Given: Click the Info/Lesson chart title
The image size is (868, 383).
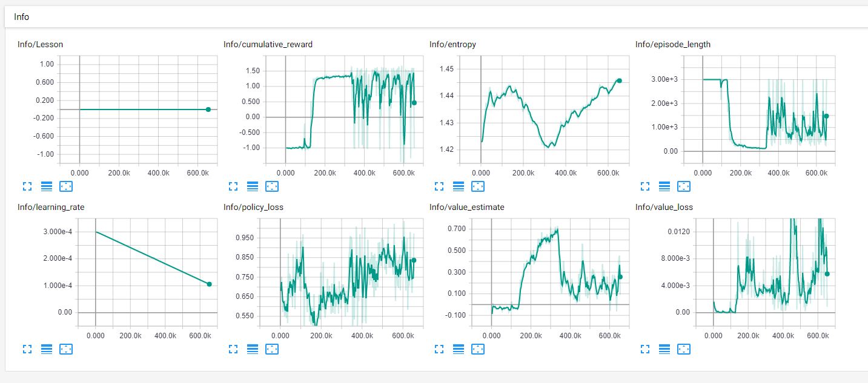Looking at the screenshot, I should (40, 44).
